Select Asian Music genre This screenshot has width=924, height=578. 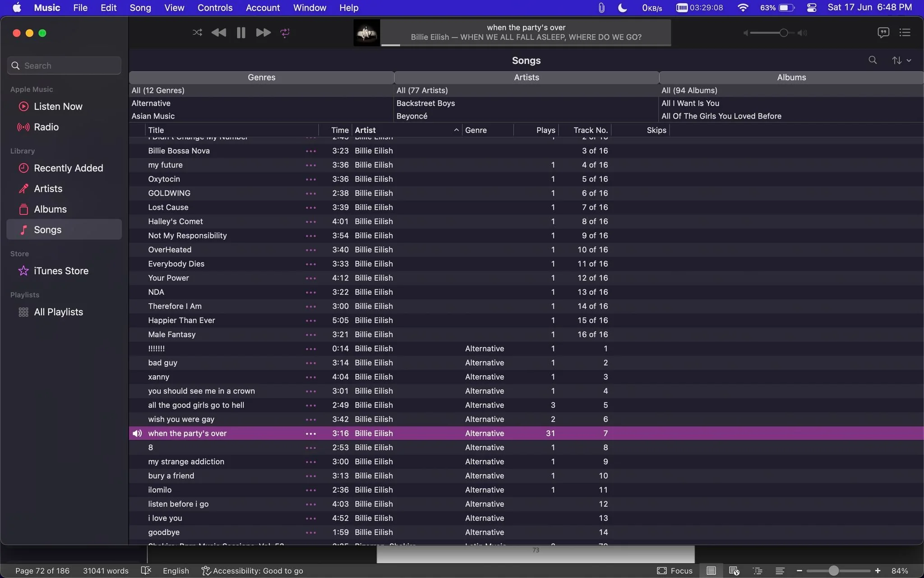pyautogui.click(x=262, y=116)
